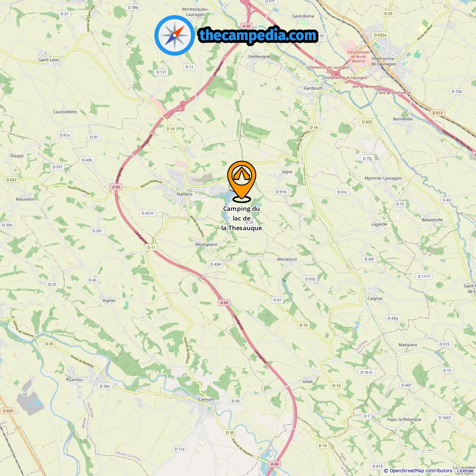Click the A 66 shield near Nailloux
The height and width of the screenshot is (476, 476).
[x=116, y=187]
